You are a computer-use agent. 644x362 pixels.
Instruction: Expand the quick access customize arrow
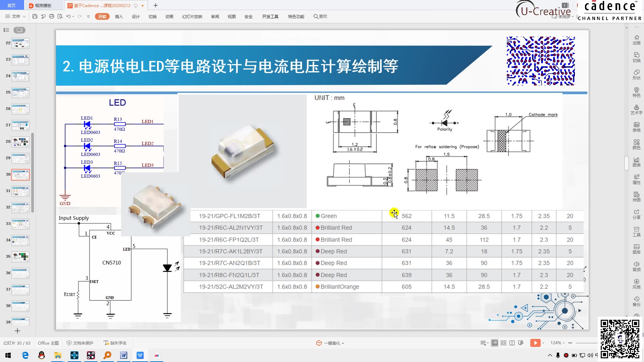point(88,16)
